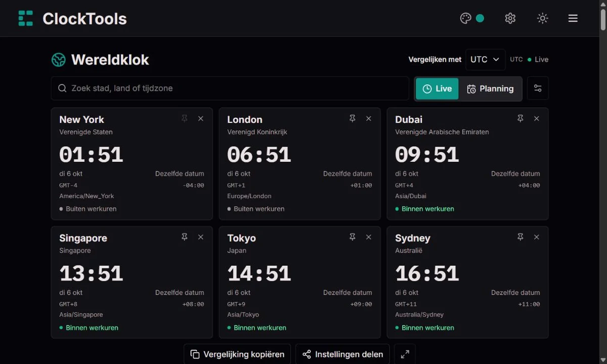Click the Asia/Singapore timezone text
This screenshot has height=364, width=607.
[81, 315]
